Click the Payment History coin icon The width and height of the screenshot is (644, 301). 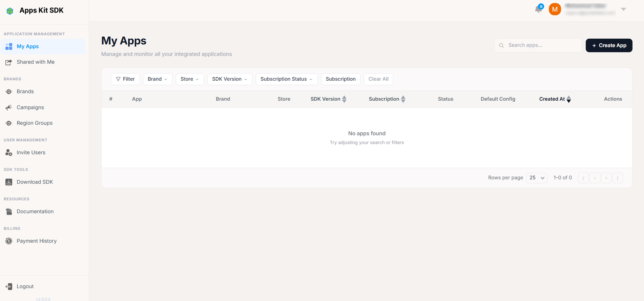[9, 241]
